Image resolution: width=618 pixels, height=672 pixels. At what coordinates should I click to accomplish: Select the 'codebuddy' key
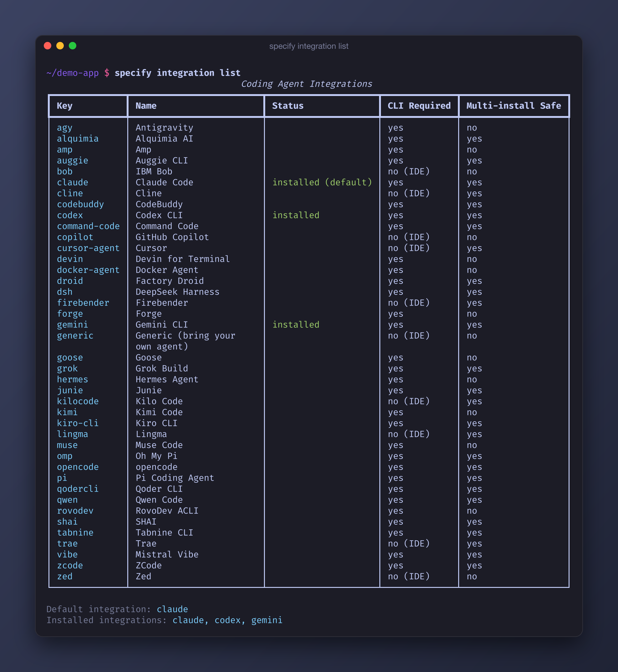pyautogui.click(x=80, y=204)
